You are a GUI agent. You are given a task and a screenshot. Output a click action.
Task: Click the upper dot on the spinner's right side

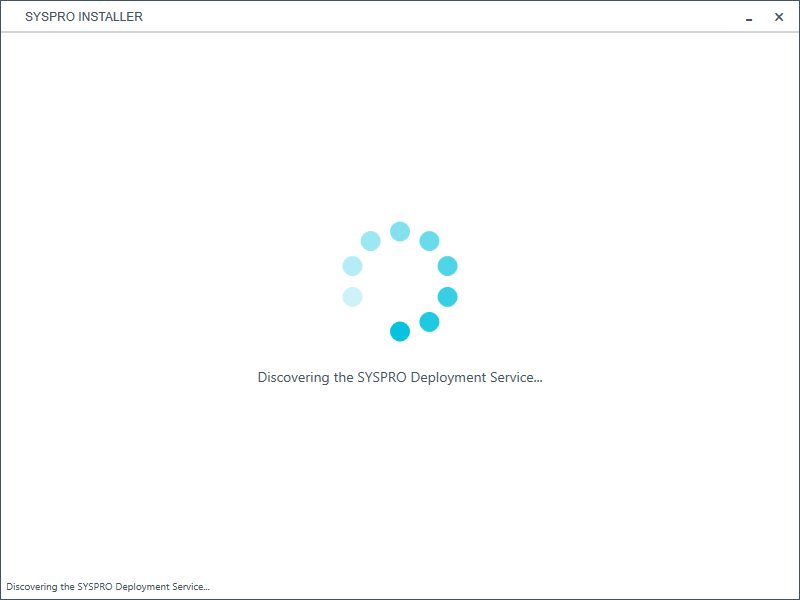point(448,266)
